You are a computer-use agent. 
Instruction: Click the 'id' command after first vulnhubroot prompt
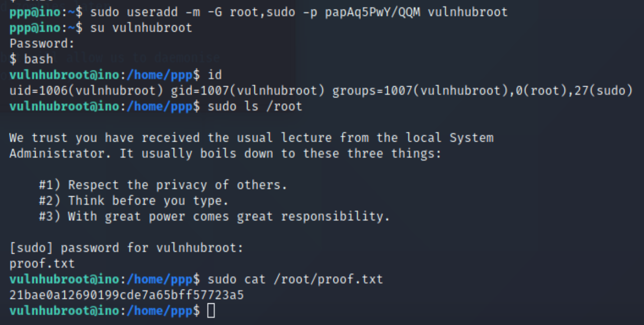pyautogui.click(x=215, y=74)
